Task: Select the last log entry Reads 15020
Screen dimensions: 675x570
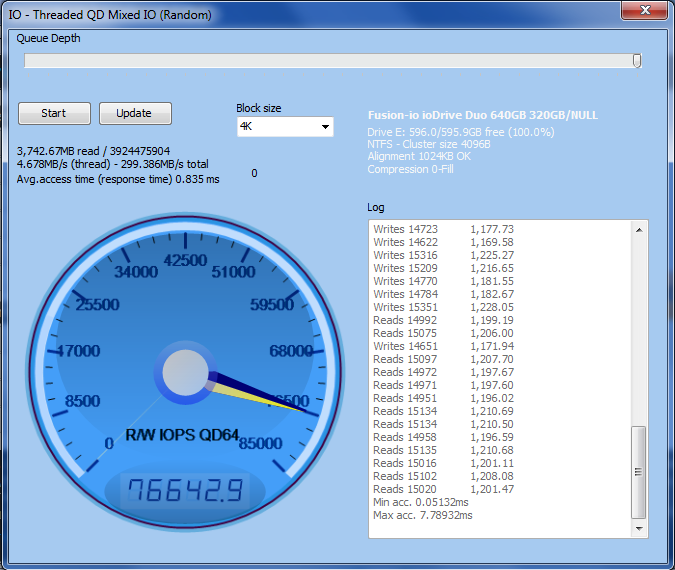Action: click(443, 489)
